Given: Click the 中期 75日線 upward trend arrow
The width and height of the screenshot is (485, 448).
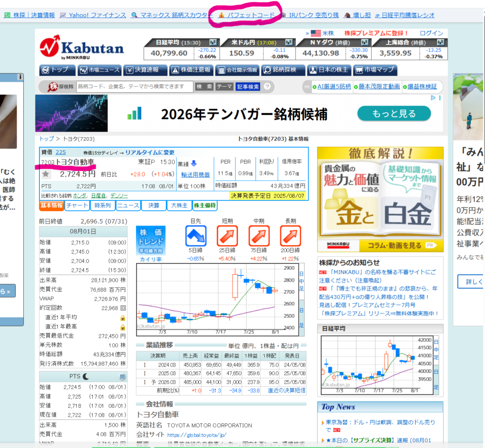Looking at the screenshot, I should [259, 236].
